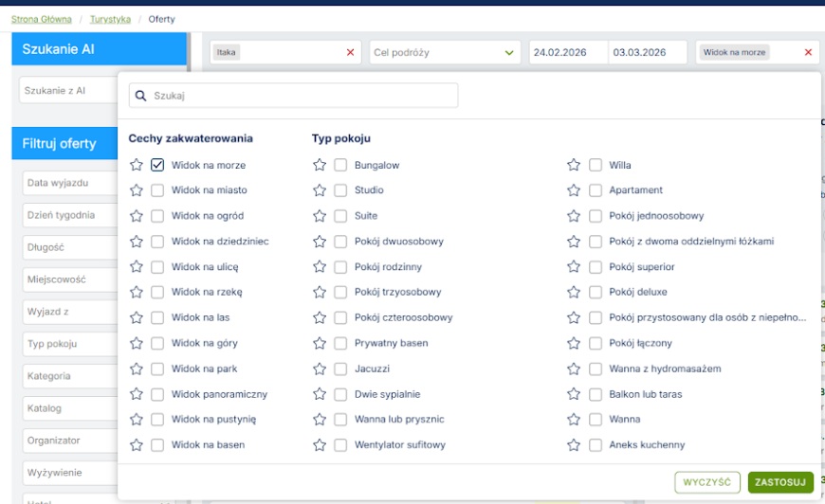The height and width of the screenshot is (504, 825).
Task: Favorite the Bungalow option with its star
Action: [320, 165]
